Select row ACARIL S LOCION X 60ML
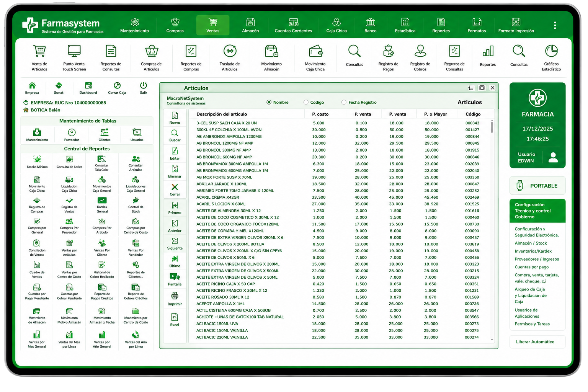The image size is (588, 392). point(339,204)
